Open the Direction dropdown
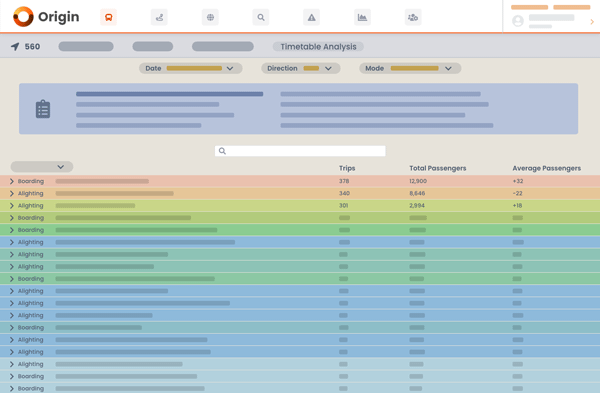This screenshot has height=393, width=600. click(301, 68)
